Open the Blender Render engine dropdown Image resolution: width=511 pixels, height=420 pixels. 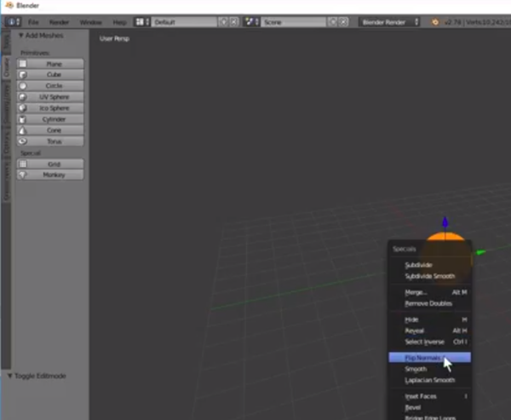coord(389,20)
